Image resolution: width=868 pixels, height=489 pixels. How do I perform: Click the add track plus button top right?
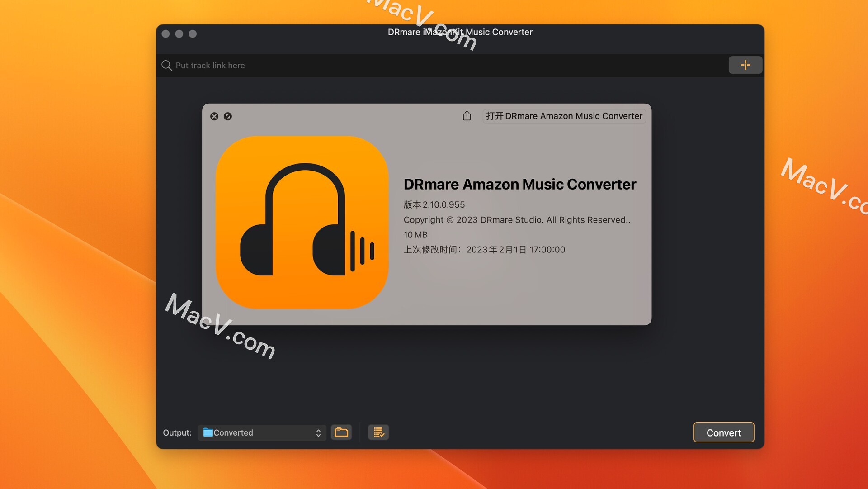coord(745,64)
